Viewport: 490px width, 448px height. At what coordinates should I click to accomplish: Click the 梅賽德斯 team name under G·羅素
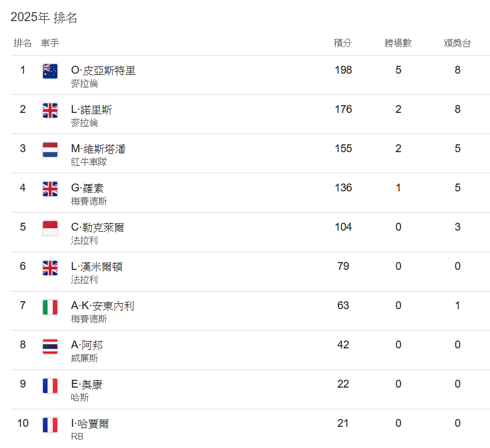pos(89,201)
